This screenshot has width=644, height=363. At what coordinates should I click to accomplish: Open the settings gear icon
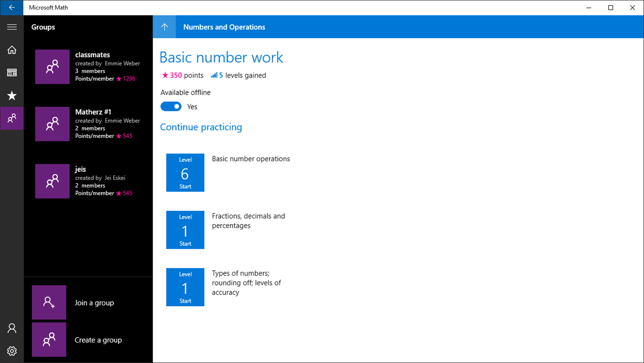[12, 351]
